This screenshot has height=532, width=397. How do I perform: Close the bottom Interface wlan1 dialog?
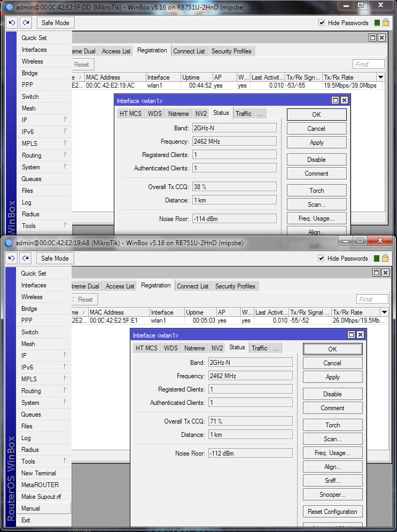point(360,335)
